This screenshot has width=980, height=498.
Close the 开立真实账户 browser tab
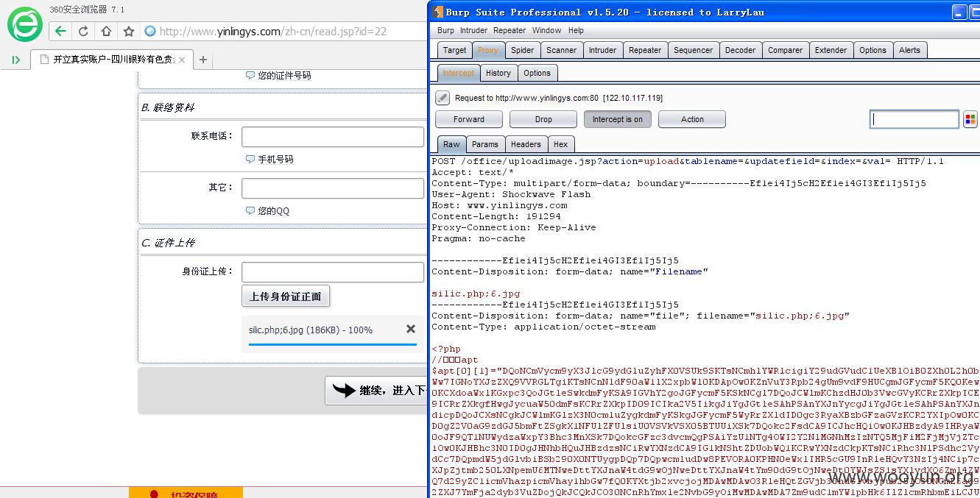click(182, 60)
